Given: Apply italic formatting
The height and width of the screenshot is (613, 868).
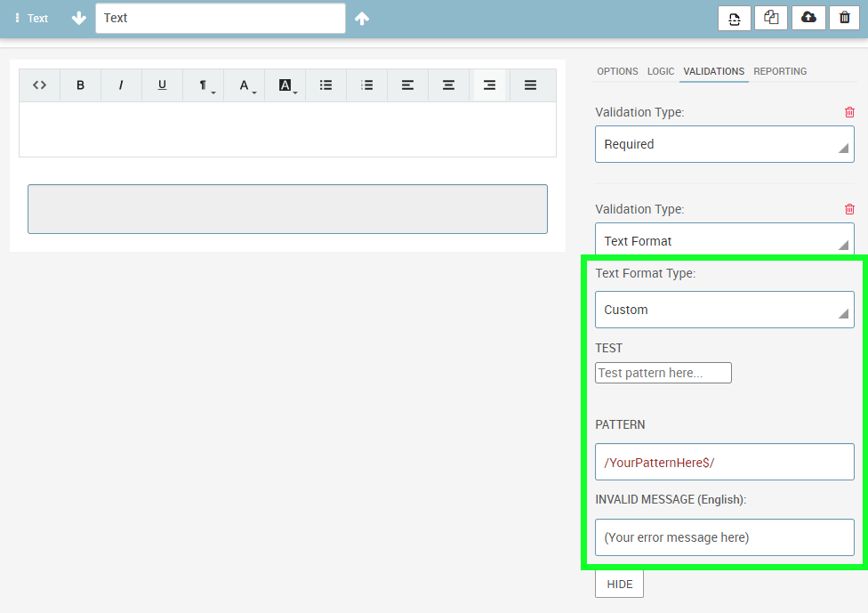Looking at the screenshot, I should tap(121, 85).
